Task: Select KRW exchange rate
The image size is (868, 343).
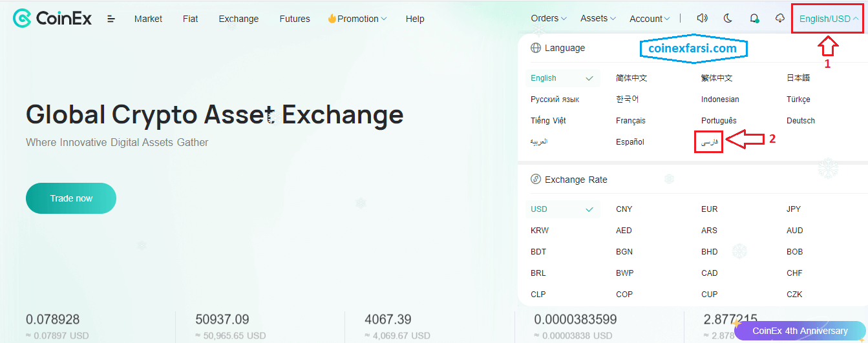Action: pos(540,231)
